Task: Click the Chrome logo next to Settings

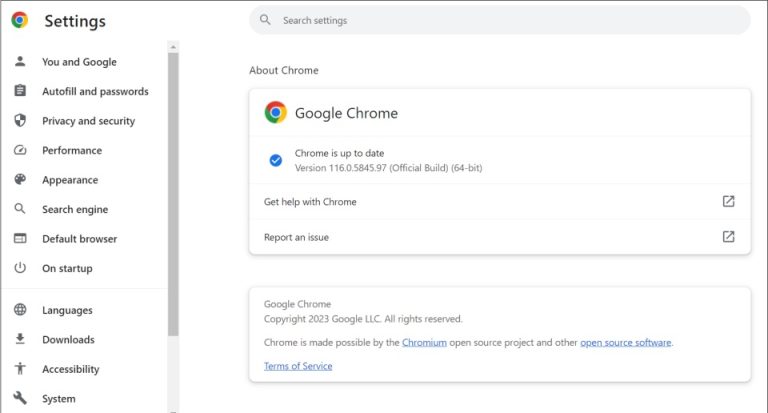Action: tap(20, 20)
